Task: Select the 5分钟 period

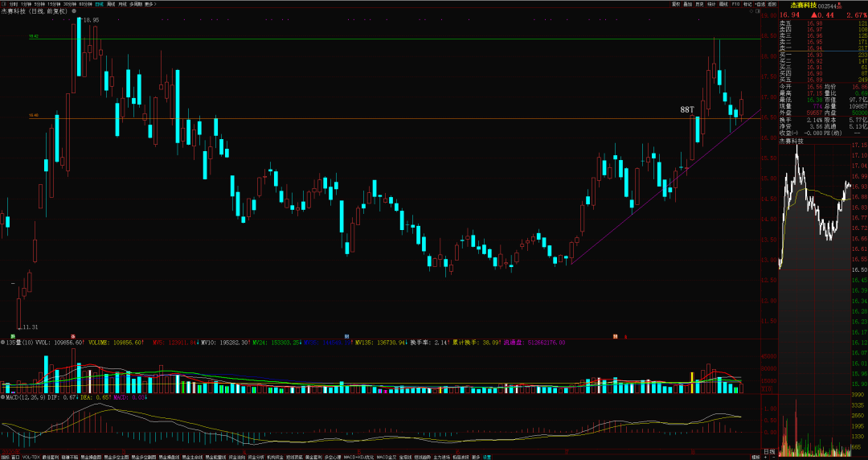Action: [40, 4]
